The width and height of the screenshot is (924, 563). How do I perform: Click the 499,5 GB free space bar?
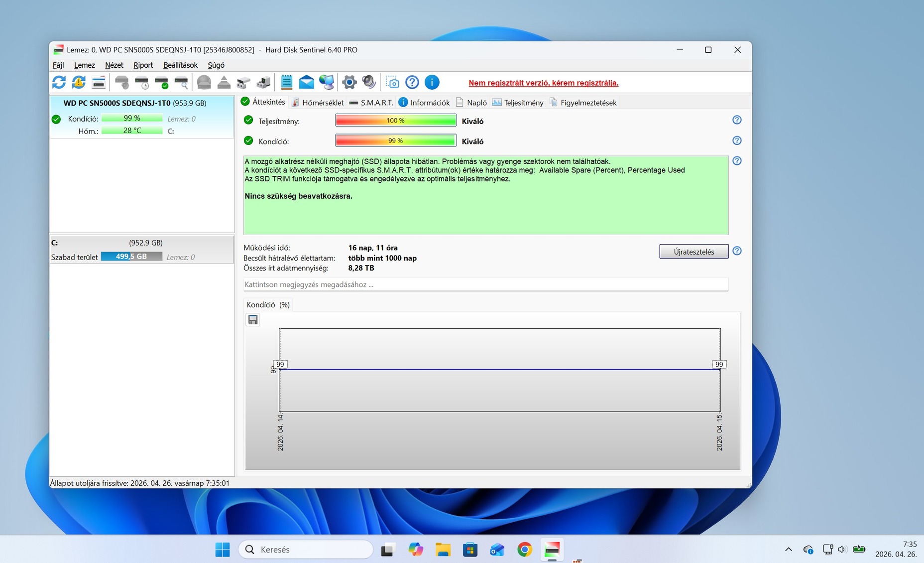pos(131,257)
